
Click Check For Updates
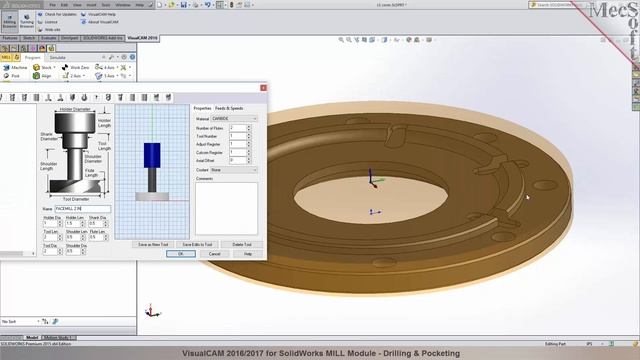(x=57, y=14)
